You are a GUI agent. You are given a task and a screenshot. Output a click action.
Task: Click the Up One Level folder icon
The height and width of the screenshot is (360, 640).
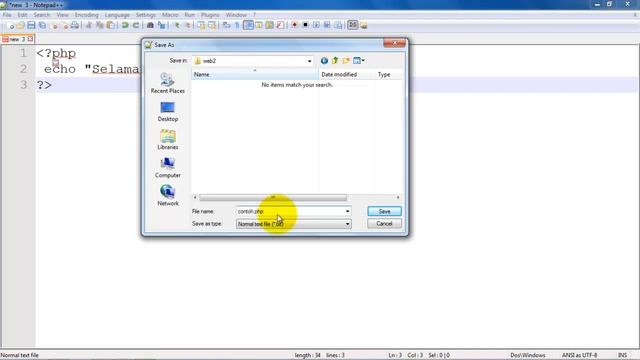point(335,61)
